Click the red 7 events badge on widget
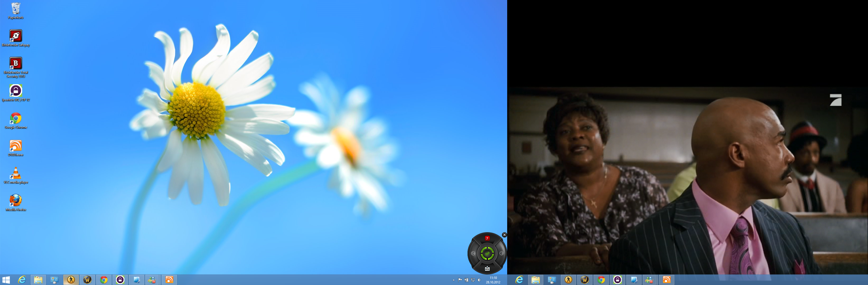Viewport: 868px width, 285px height. click(487, 238)
